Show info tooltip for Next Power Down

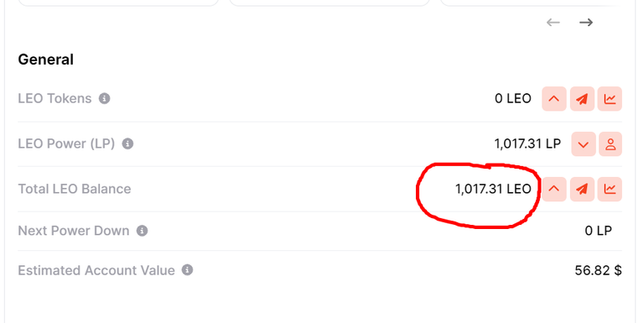pyautogui.click(x=142, y=231)
